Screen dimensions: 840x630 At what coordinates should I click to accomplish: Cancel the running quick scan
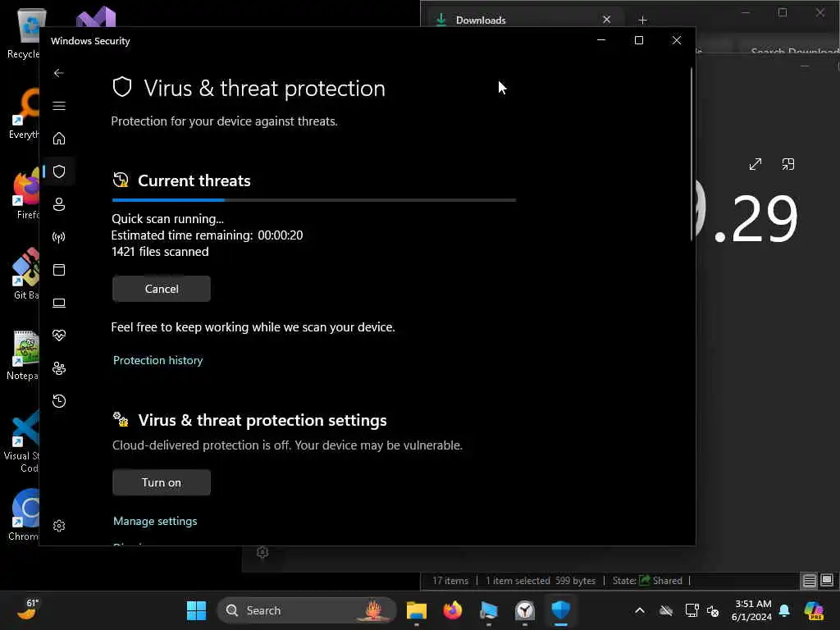click(x=162, y=289)
